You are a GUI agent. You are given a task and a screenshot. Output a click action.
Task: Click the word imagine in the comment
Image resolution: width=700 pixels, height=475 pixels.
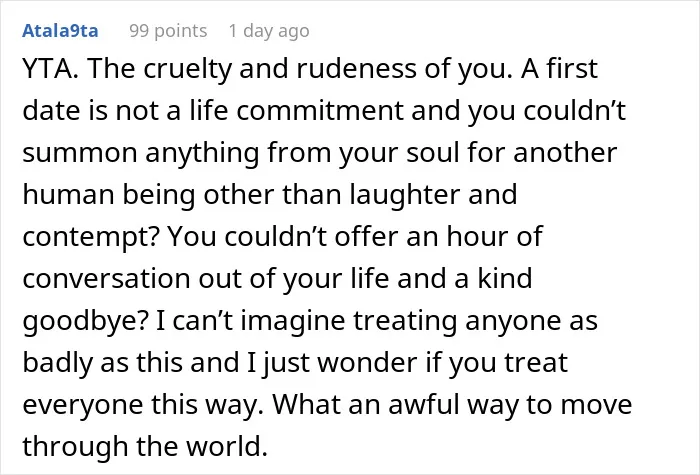pyautogui.click(x=293, y=321)
